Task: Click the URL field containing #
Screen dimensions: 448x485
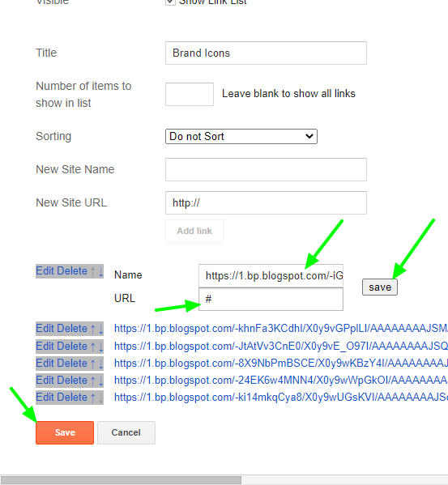Action: [271, 299]
